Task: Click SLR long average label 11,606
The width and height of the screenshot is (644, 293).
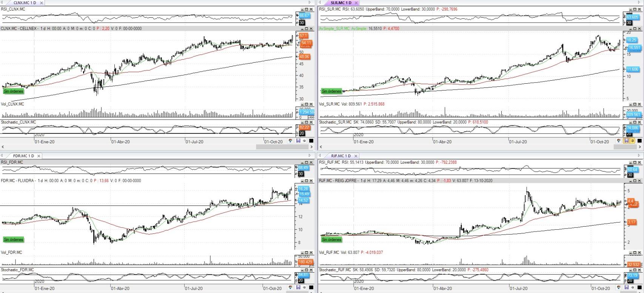Action: pyautogui.click(x=633, y=69)
